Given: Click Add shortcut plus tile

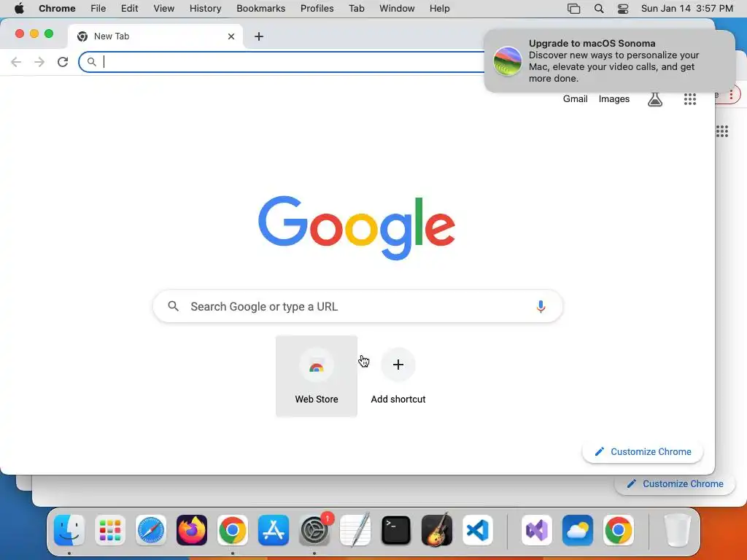Looking at the screenshot, I should tap(398, 376).
